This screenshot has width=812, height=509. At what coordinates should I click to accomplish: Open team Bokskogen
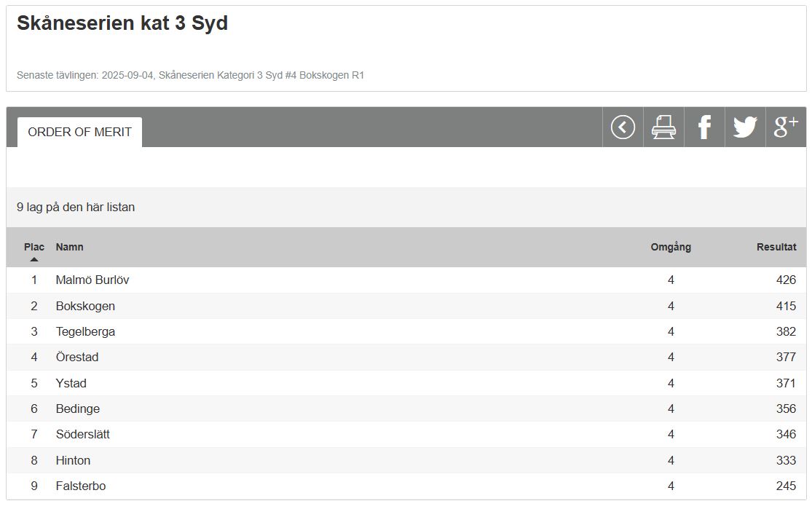click(x=85, y=306)
